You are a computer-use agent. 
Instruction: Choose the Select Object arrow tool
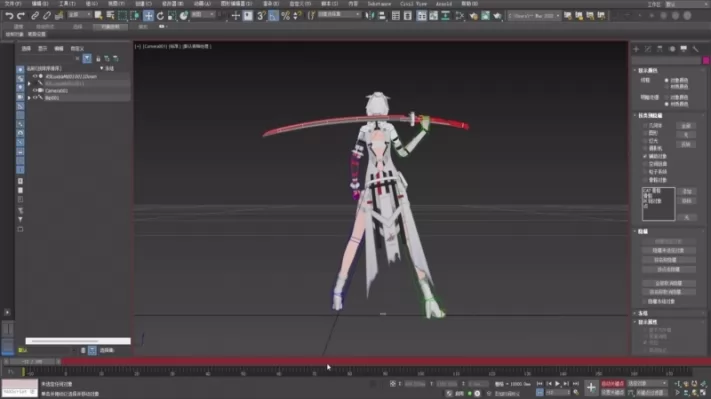[x=98, y=16]
